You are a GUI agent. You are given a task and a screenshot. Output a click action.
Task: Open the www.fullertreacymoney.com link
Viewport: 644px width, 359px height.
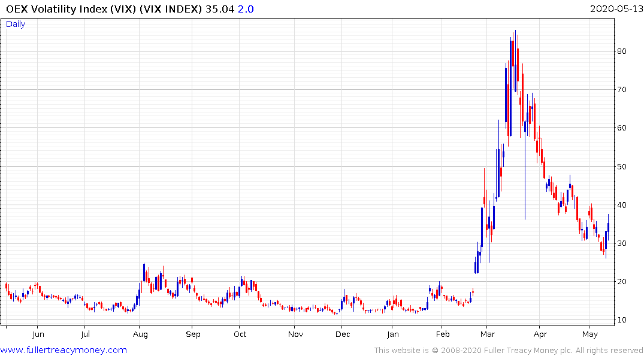(x=64, y=350)
